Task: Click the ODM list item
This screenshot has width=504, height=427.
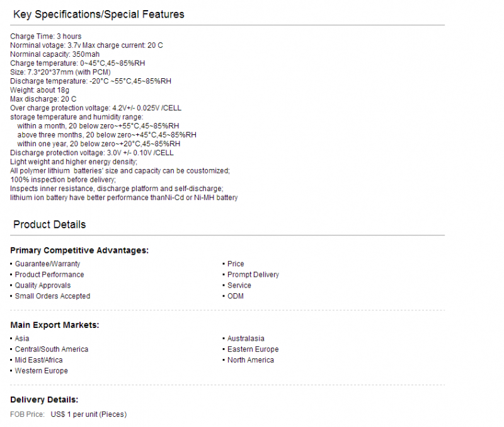Action: (x=235, y=296)
